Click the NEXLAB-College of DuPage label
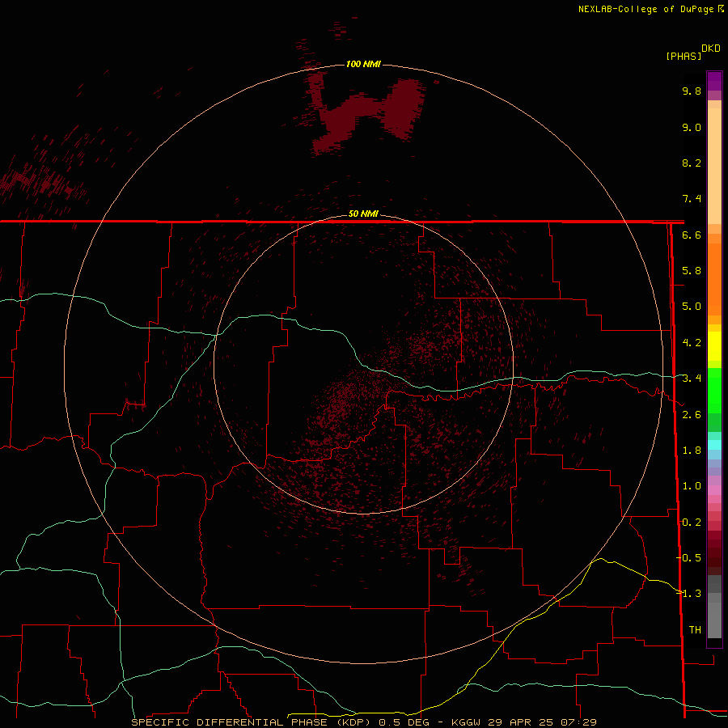 [645, 9]
